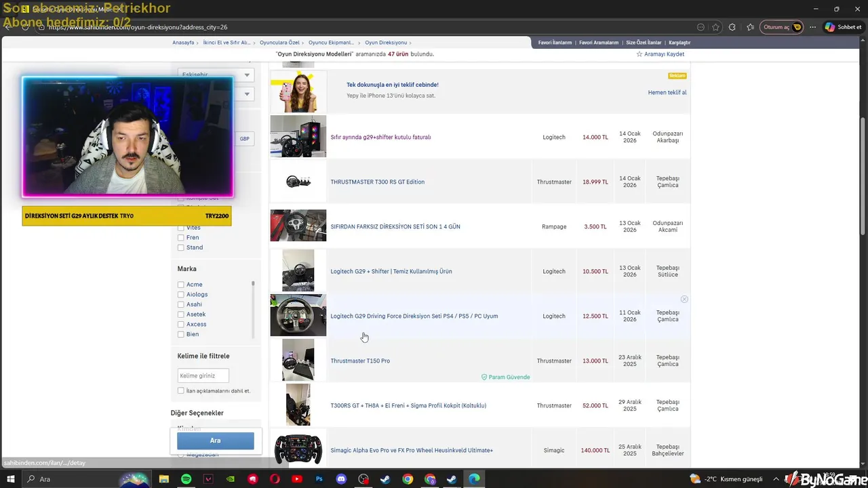This screenshot has width=868, height=488.
Task: Tick the Stand checkbox
Action: (180, 247)
